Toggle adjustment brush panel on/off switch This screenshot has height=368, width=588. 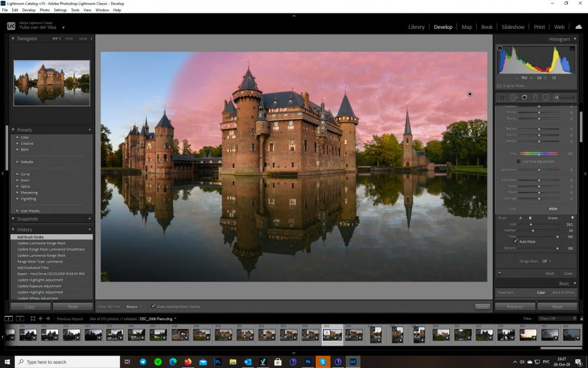pyautogui.click(x=499, y=273)
